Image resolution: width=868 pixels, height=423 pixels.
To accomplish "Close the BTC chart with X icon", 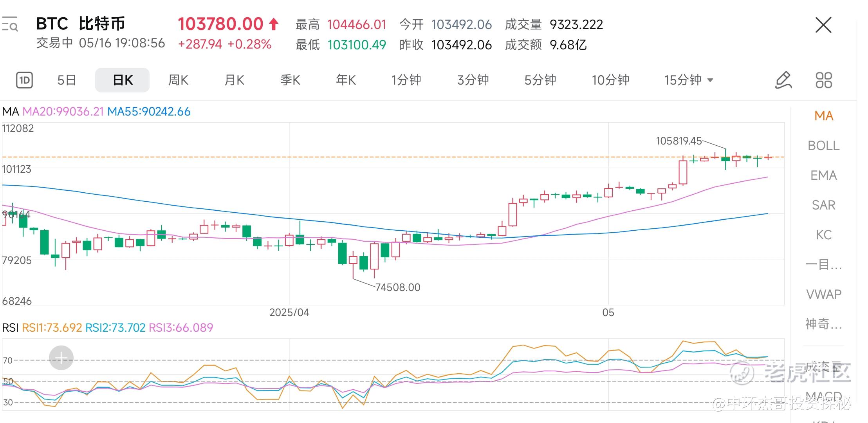I will 823,25.
